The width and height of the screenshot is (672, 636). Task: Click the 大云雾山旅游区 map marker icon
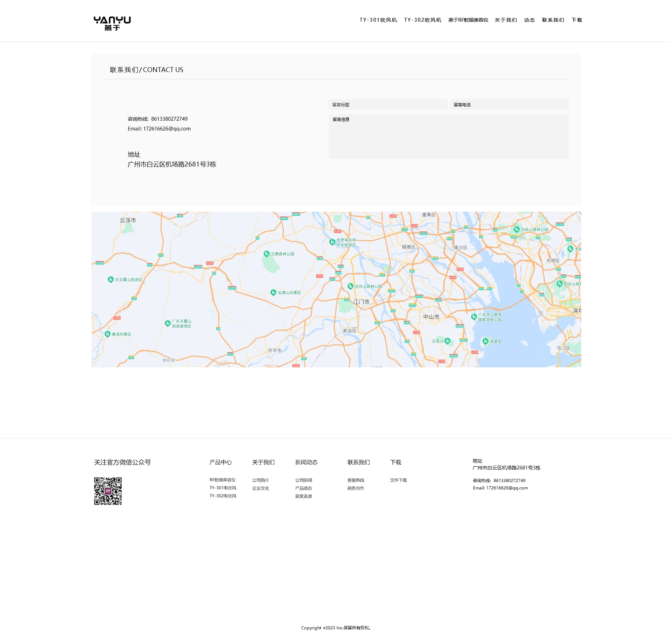pyautogui.click(x=111, y=280)
